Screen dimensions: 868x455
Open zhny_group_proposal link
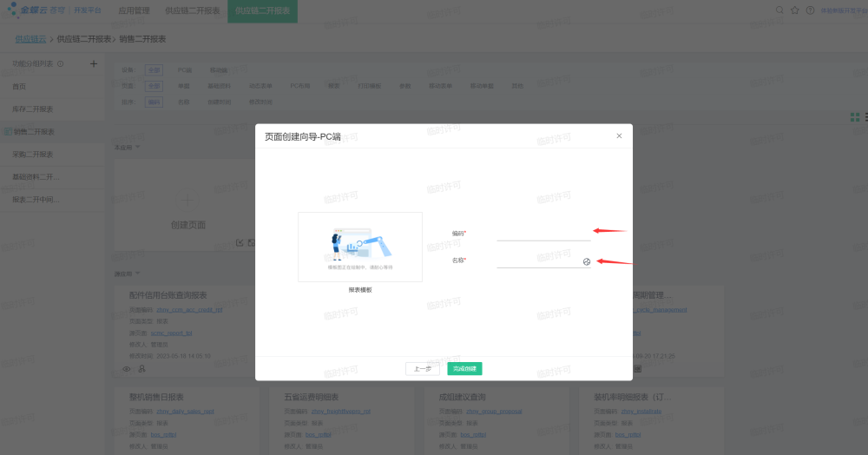(x=494, y=412)
